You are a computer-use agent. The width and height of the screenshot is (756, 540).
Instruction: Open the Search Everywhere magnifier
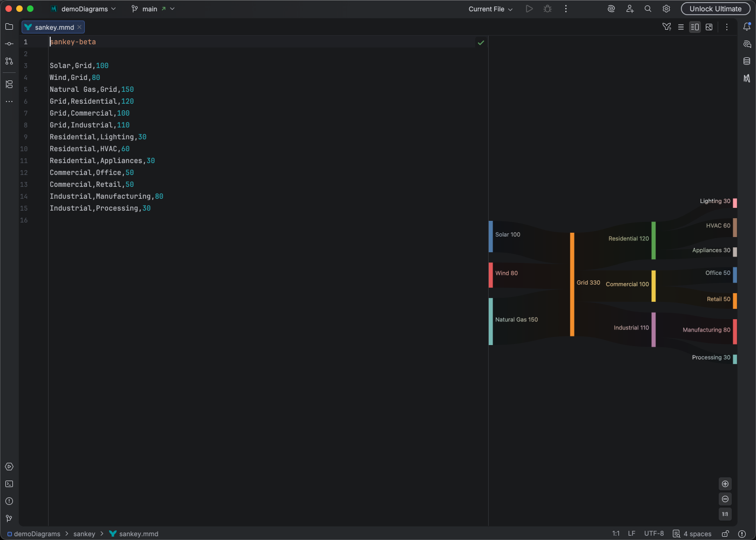pyautogui.click(x=647, y=9)
